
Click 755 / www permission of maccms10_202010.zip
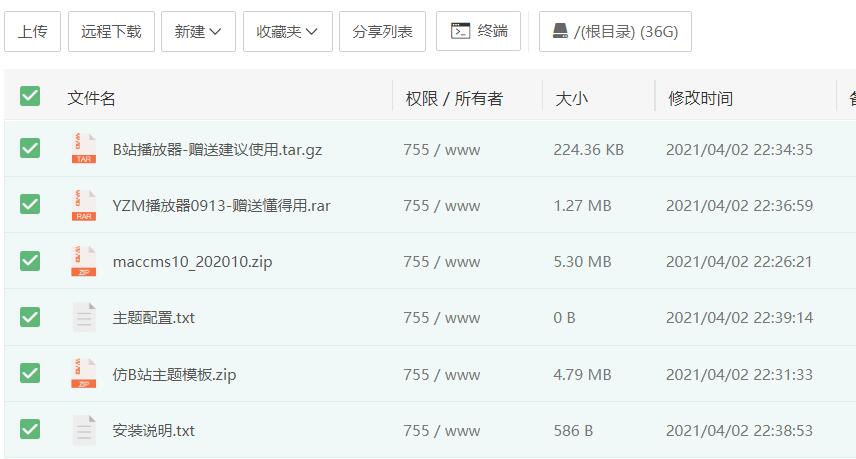tap(442, 262)
